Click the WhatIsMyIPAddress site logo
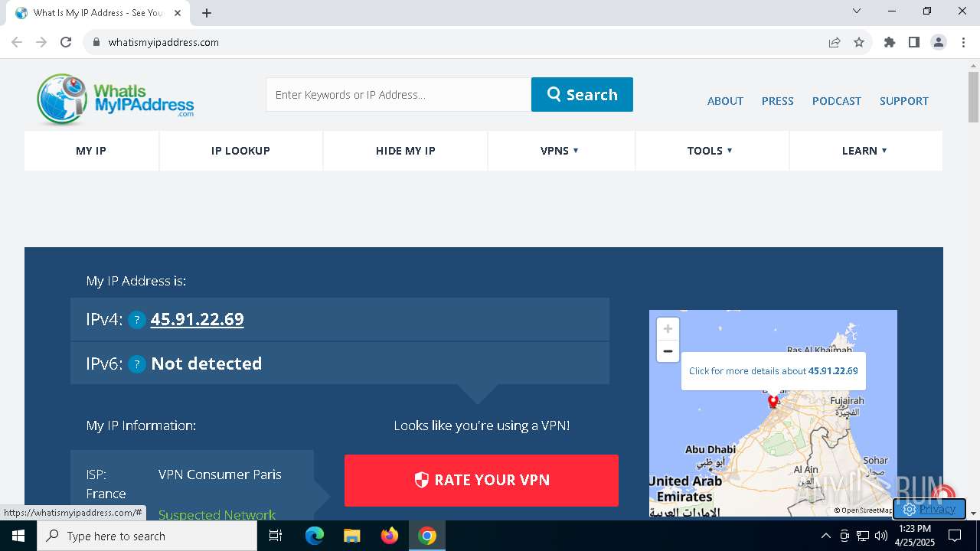The image size is (980, 551). tap(116, 99)
